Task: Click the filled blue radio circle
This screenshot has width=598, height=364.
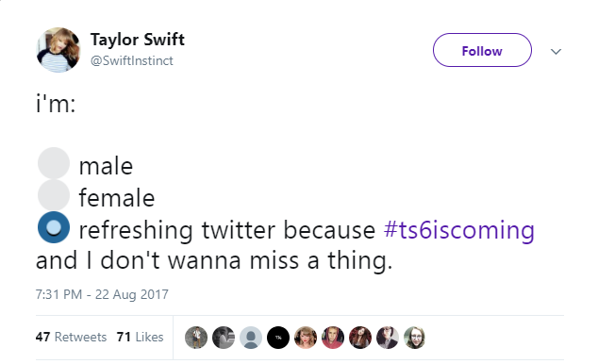Action: (x=54, y=227)
